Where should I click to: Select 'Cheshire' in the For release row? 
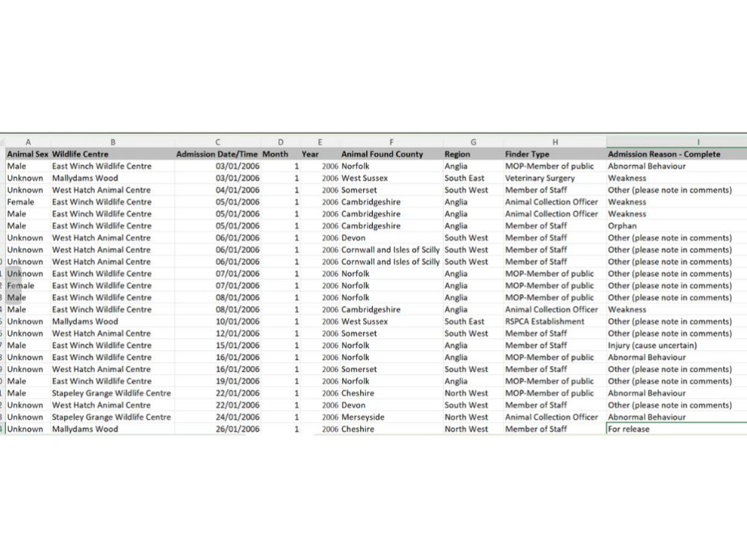[x=391, y=429]
